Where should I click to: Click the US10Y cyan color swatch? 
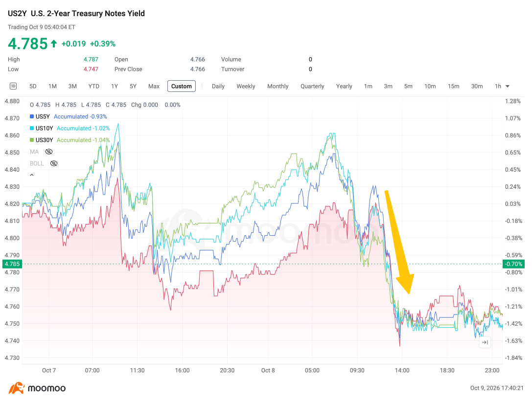click(x=32, y=128)
